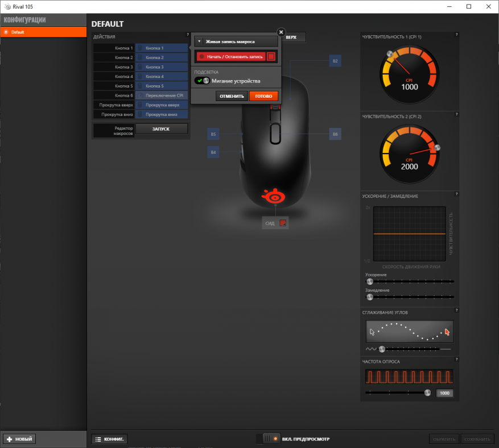Click the SteelSeries logo on mouse
Image resolution: width=499 pixels, height=448 pixels.
(273, 196)
